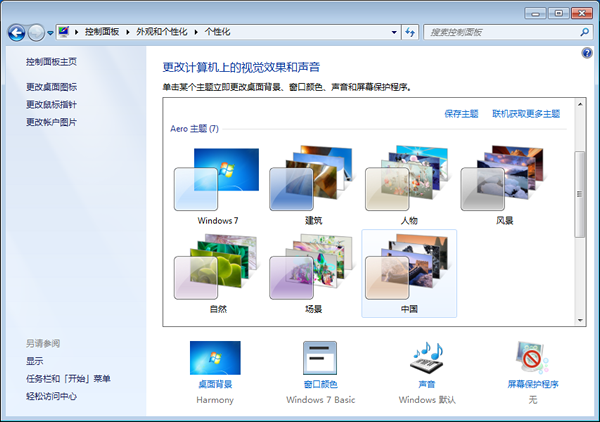The width and height of the screenshot is (600, 422).
Task: Click the 保存主题 link
Action: (x=461, y=114)
